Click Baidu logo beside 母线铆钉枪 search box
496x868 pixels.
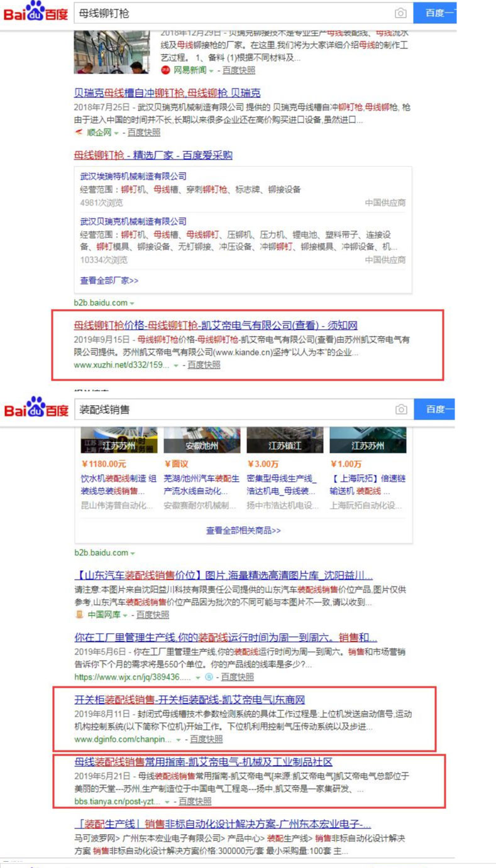click(36, 13)
